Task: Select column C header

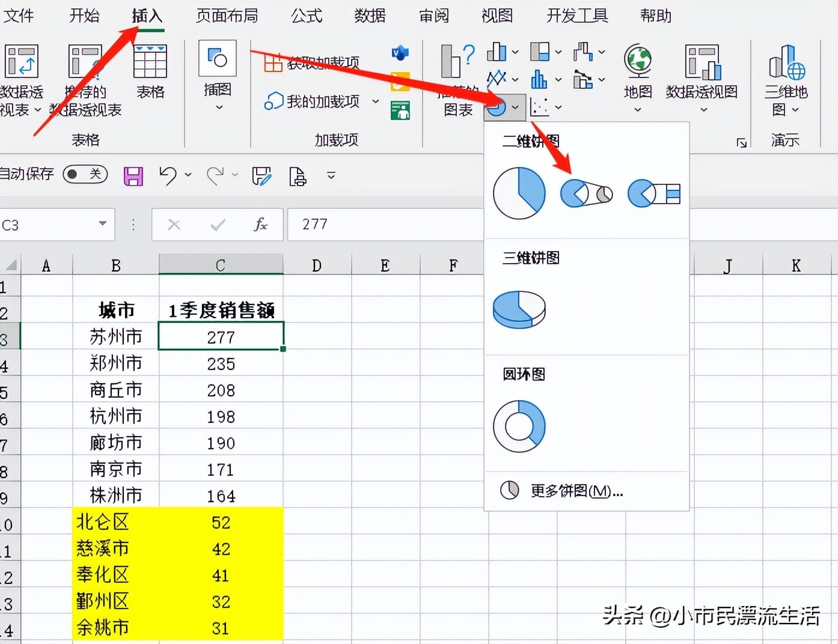Action: pos(221,265)
